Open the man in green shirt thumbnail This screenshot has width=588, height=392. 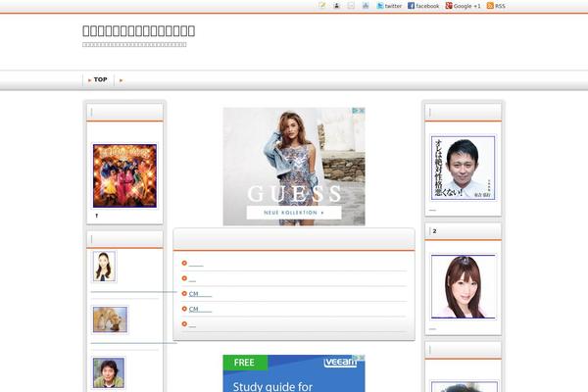tap(109, 372)
